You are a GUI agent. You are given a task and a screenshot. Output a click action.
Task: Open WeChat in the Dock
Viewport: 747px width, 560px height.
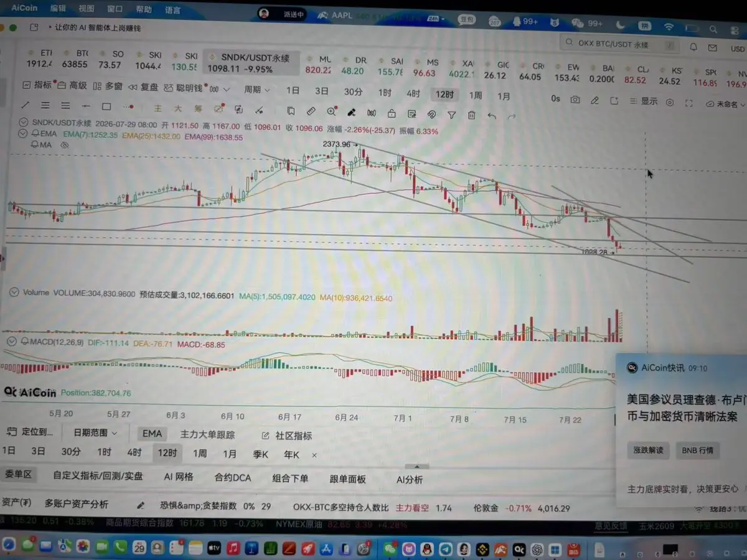click(x=390, y=549)
